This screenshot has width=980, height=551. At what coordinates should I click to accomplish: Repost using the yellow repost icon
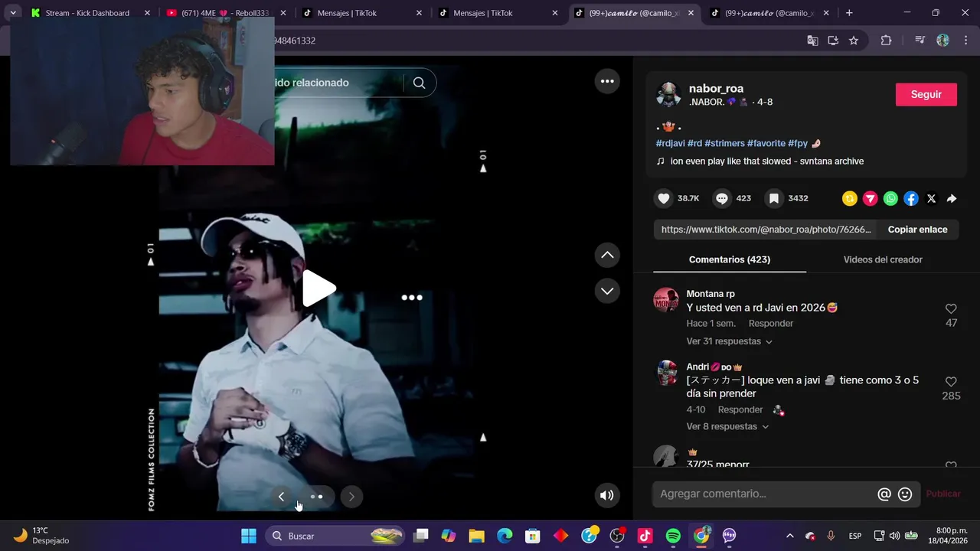click(850, 198)
